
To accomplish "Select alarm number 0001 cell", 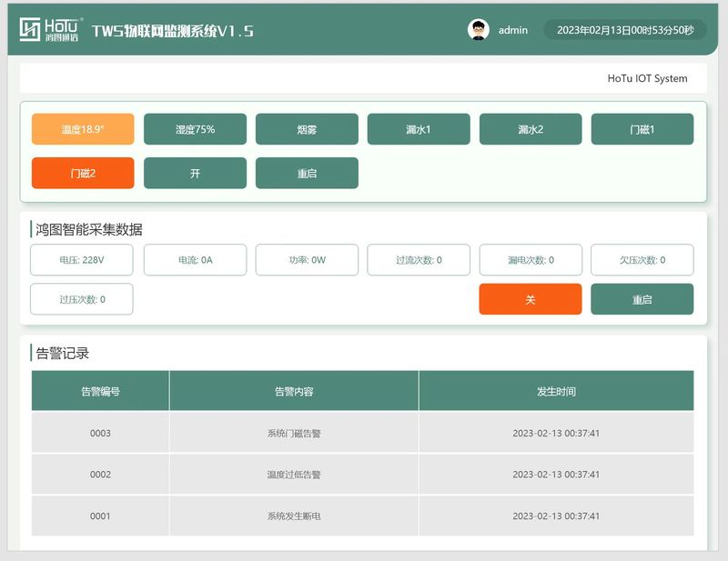I will pyautogui.click(x=100, y=516).
